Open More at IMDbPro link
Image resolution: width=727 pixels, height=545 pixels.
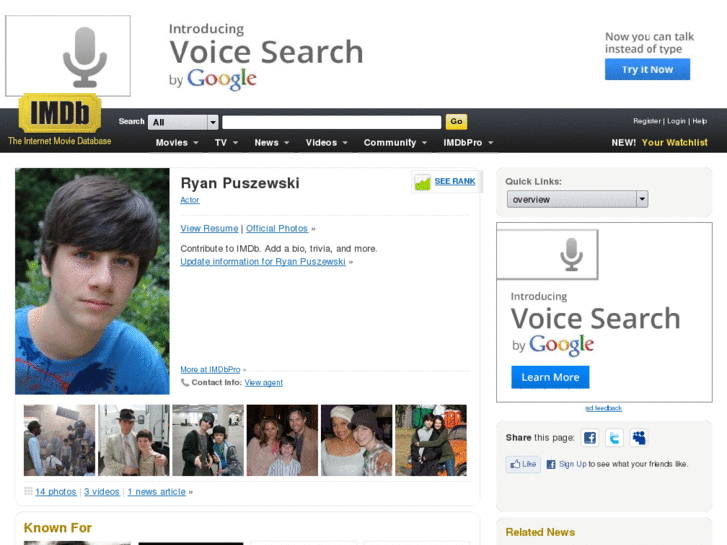[x=210, y=370]
